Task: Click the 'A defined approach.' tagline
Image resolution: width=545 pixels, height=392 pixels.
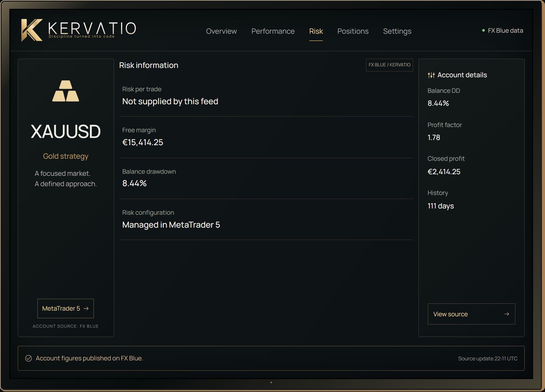Action: (66, 184)
